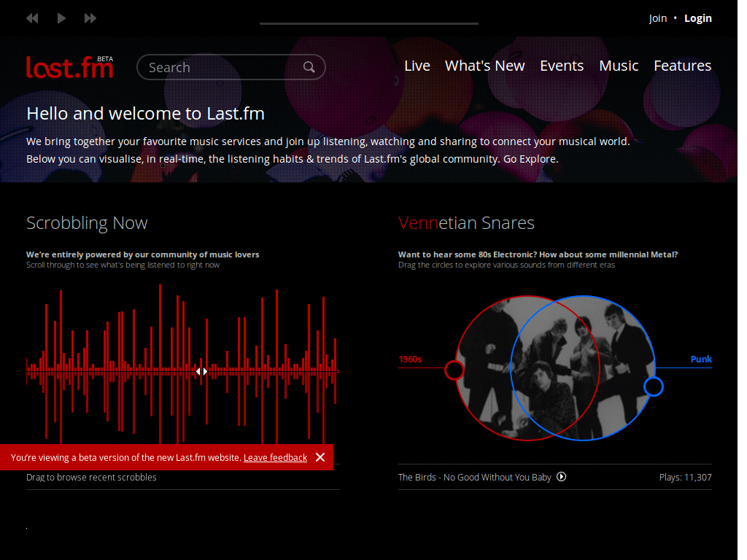
Task: Click the Login button
Action: [697, 17]
